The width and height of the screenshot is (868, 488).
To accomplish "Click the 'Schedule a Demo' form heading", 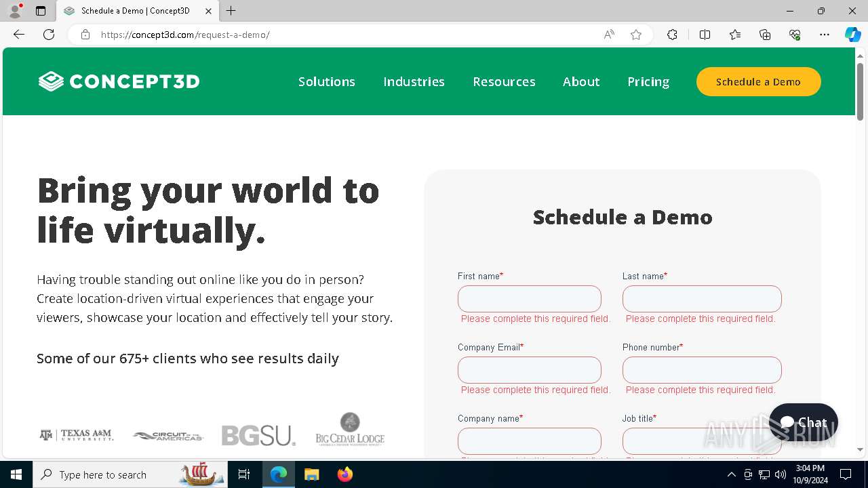I will click(623, 217).
